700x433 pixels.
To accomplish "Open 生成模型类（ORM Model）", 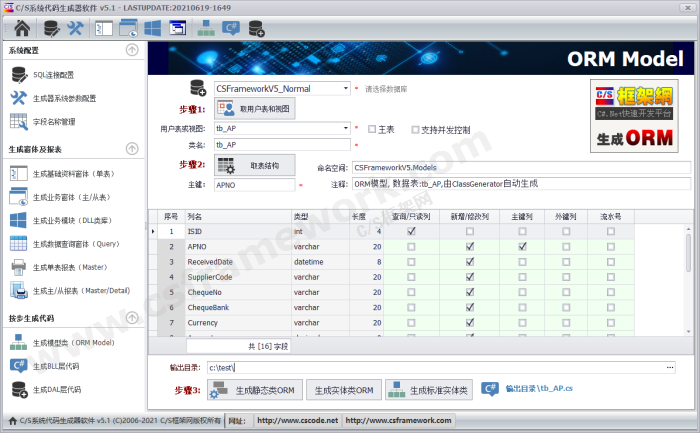I will pyautogui.click(x=74, y=343).
